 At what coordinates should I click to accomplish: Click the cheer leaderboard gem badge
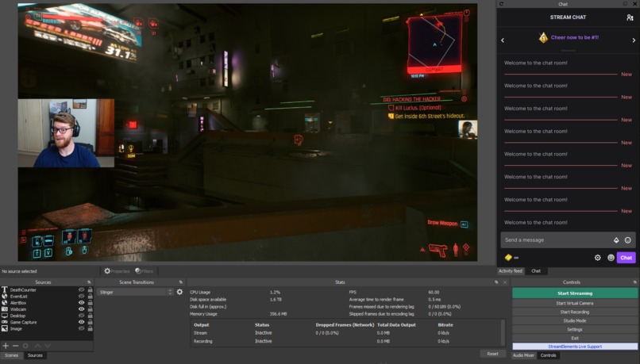pos(543,38)
